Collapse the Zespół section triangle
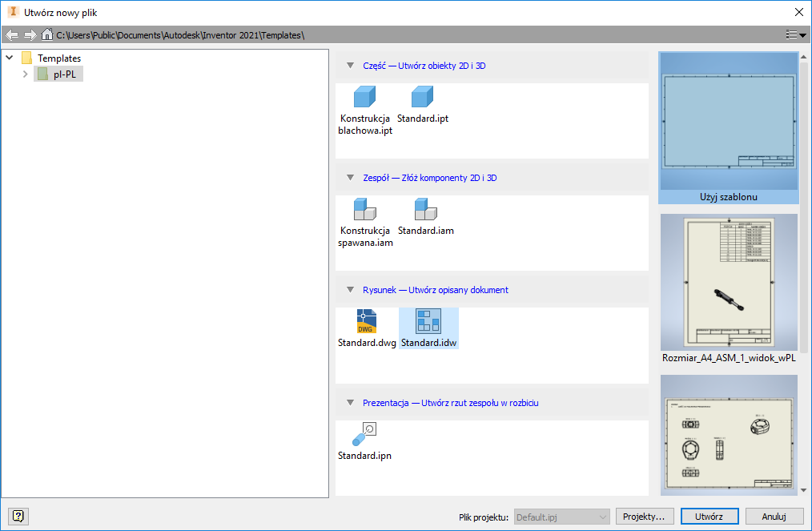Screen dimensions: 812x531 pos(350,178)
